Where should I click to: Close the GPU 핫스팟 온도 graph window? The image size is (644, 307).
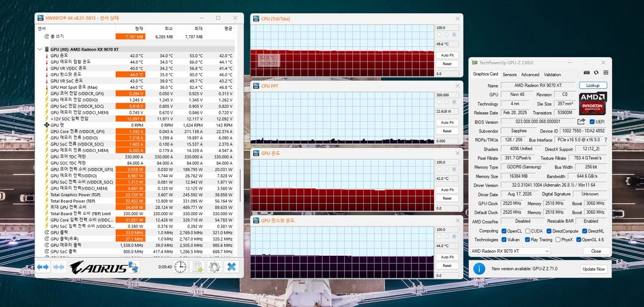tap(457, 221)
